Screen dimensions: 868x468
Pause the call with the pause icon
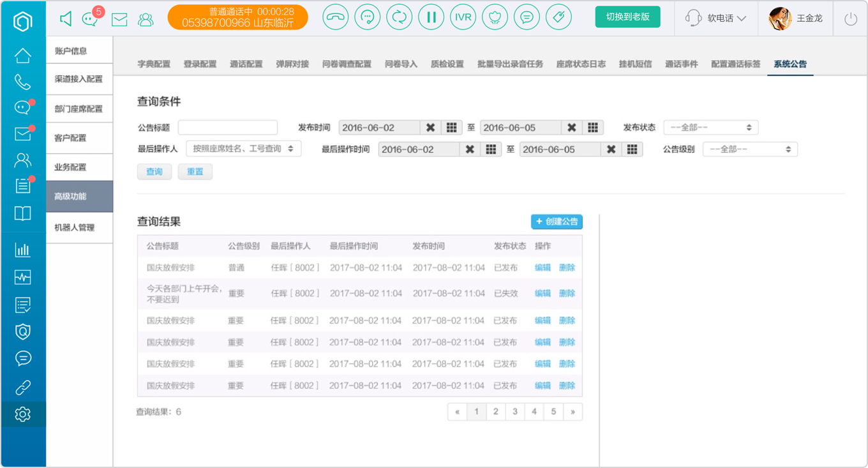click(431, 17)
